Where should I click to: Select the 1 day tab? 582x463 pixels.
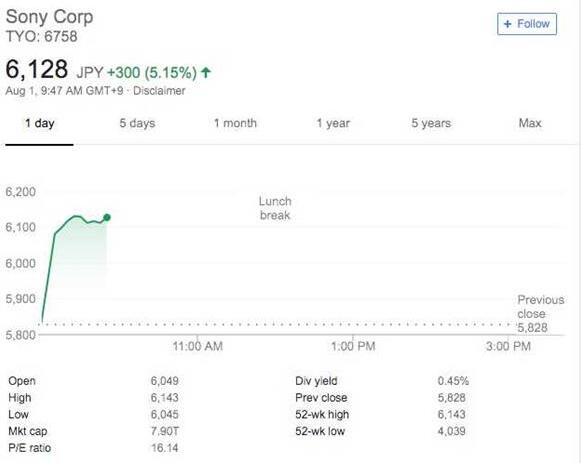click(39, 123)
